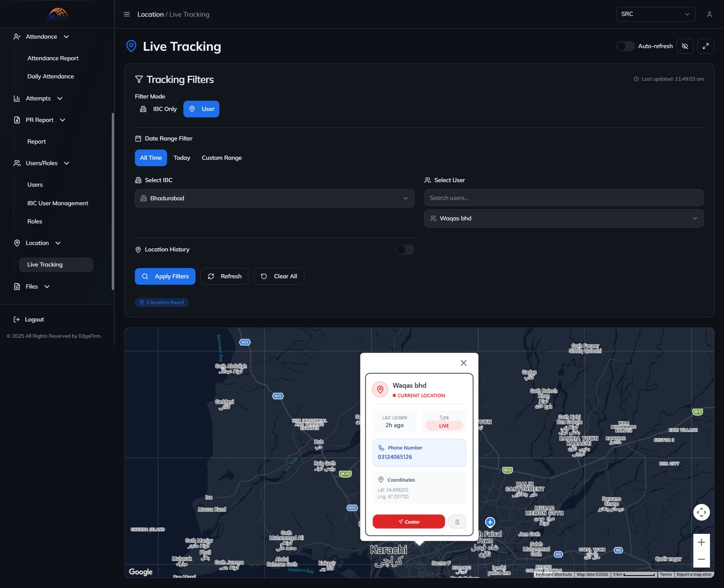Image resolution: width=724 pixels, height=588 pixels.
Task: Click the map camera controls icon
Action: 701,512
